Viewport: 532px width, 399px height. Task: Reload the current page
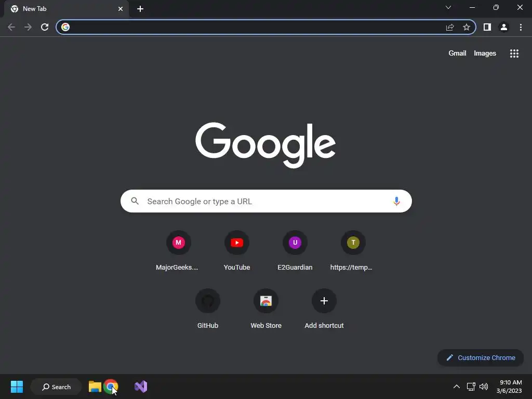pyautogui.click(x=45, y=27)
